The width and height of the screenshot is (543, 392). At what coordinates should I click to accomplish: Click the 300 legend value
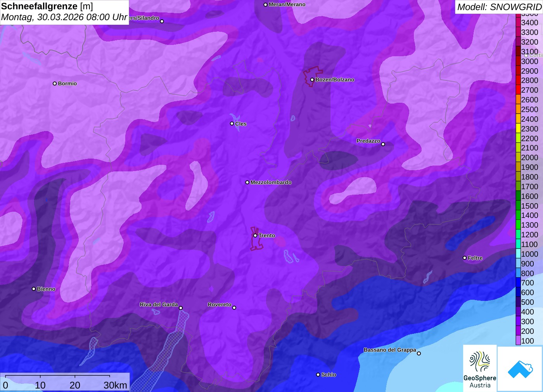[527, 321]
